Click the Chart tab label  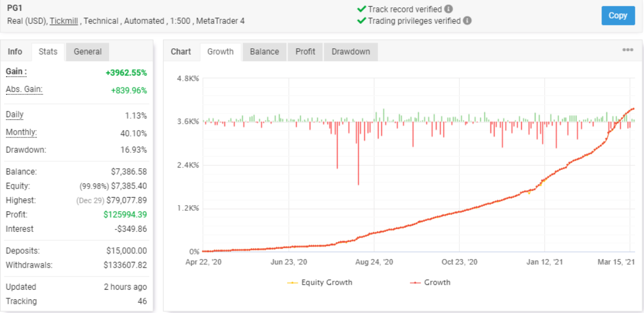[181, 52]
